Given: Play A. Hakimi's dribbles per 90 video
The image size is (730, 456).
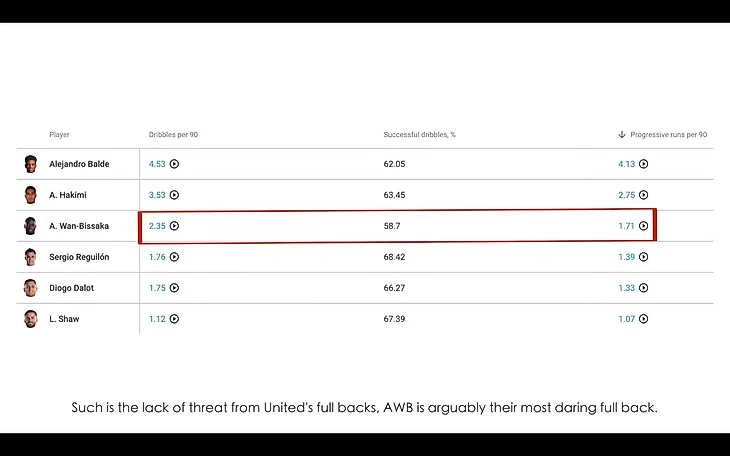Looking at the screenshot, I should 174,195.
